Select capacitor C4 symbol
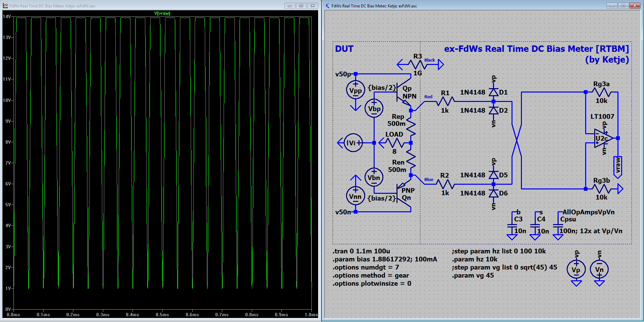644x322 pixels. (x=535, y=226)
